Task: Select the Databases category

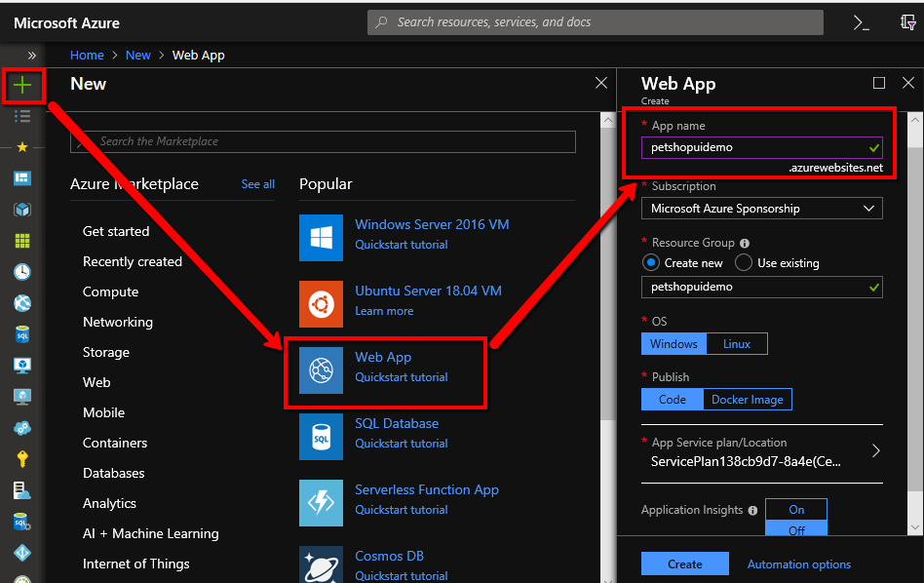Action: pyautogui.click(x=114, y=473)
